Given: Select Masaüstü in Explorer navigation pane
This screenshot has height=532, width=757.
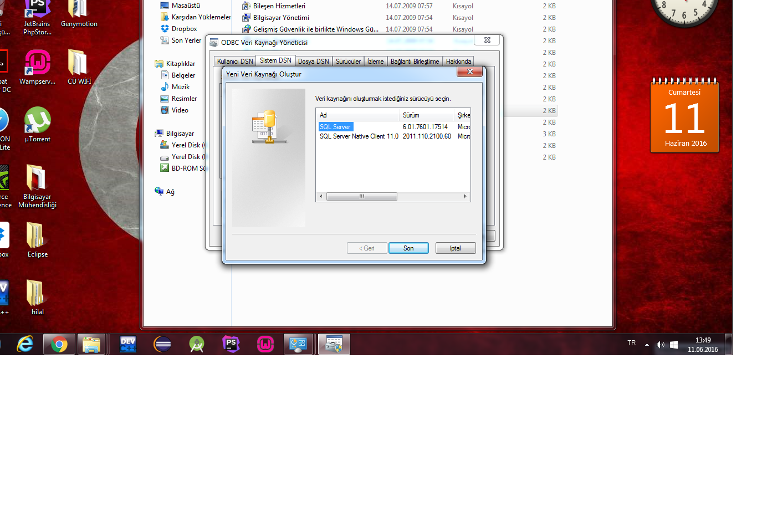Looking at the screenshot, I should pos(180,6).
